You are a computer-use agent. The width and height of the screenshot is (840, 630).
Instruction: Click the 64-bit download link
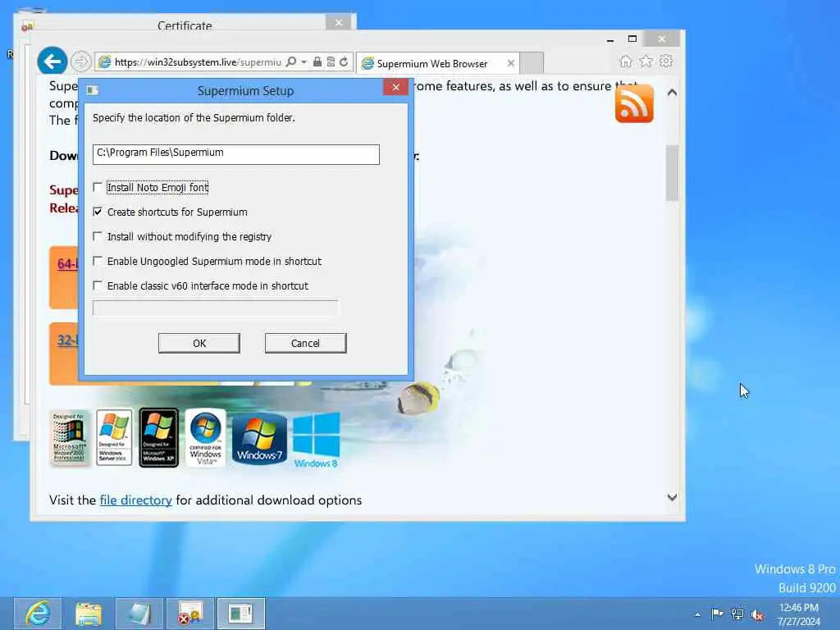point(67,263)
